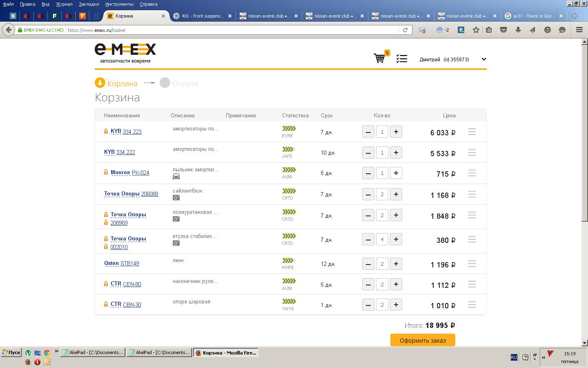Screen dimensions: 588x368
Task: Increase quantity of KYB 334 222
Action: (x=396, y=153)
